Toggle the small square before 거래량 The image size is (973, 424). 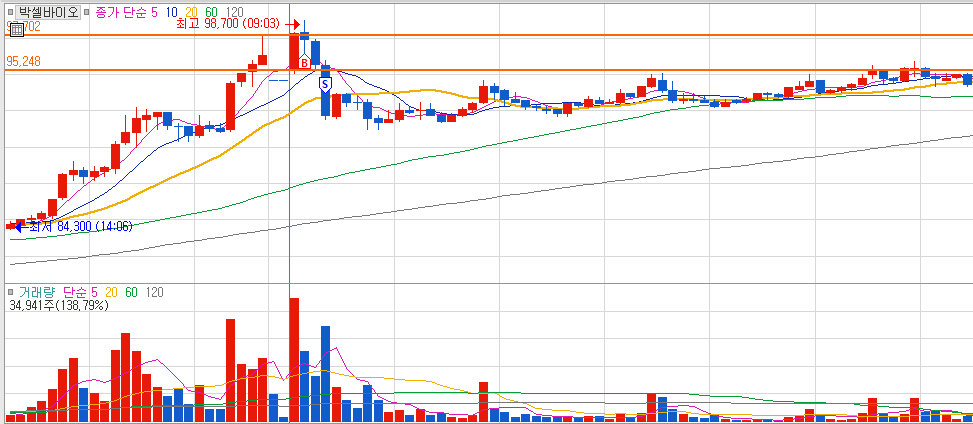10,292
